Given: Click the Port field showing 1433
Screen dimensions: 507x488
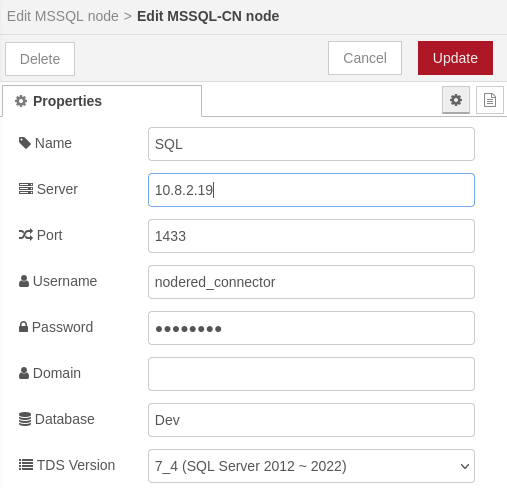Looking at the screenshot, I should [311, 236].
